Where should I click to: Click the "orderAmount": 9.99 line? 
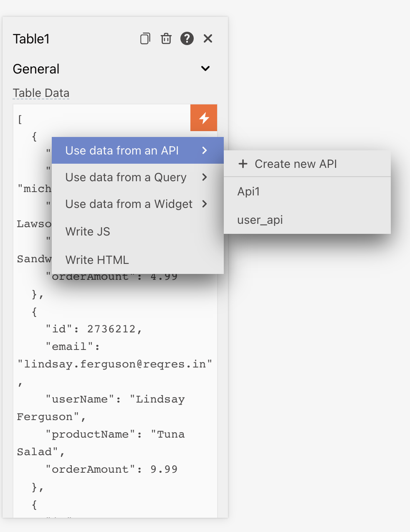(111, 469)
